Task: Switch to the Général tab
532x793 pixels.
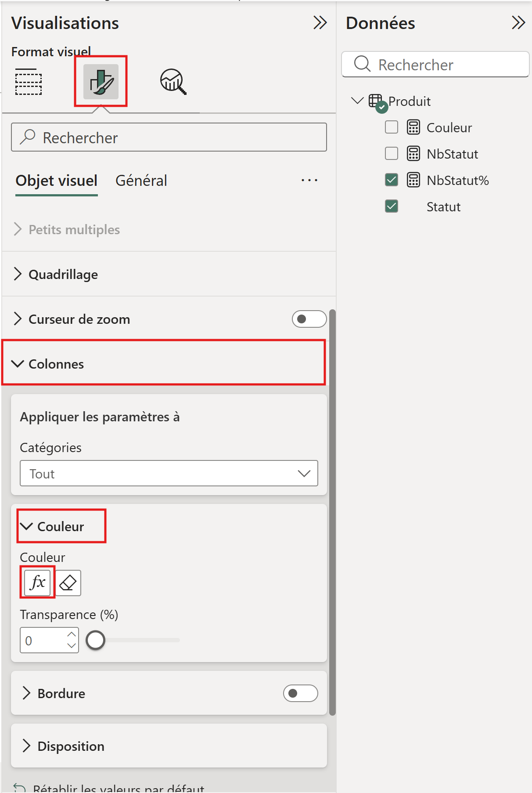Action: click(141, 181)
